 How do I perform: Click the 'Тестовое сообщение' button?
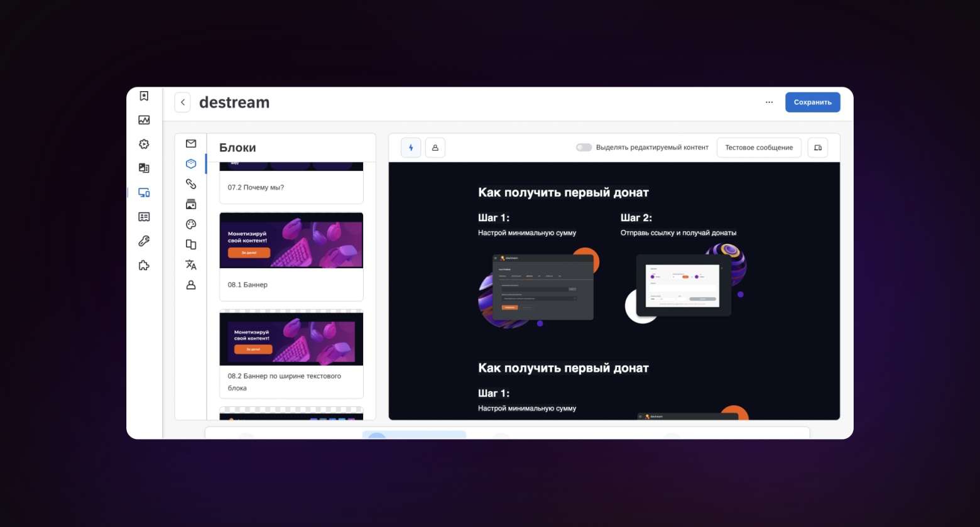point(759,148)
